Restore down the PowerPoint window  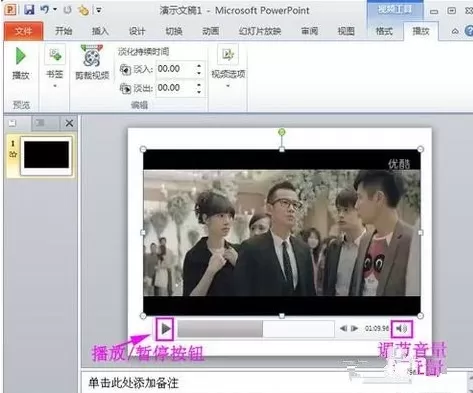click(451, 11)
